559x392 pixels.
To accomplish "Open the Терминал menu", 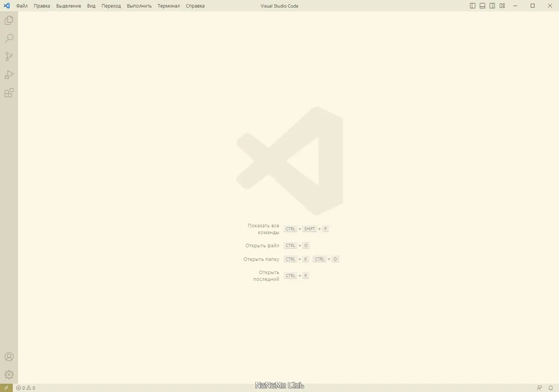I will pyautogui.click(x=169, y=6).
